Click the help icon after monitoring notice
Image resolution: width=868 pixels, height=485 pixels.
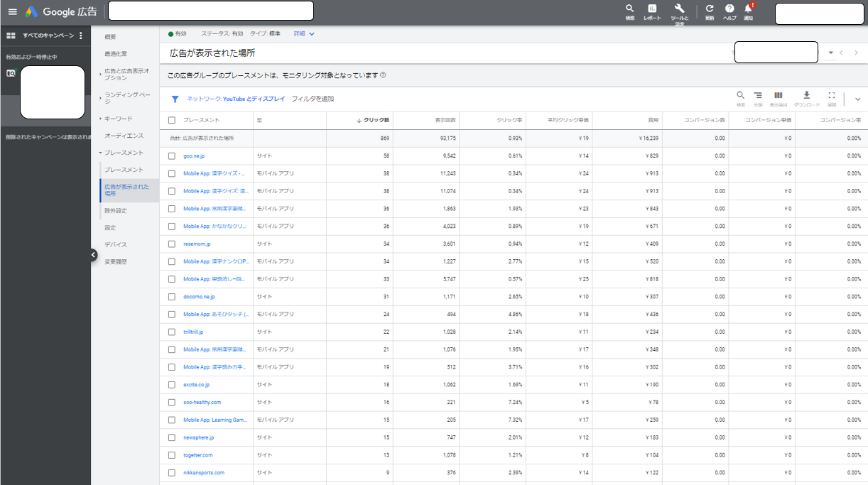pyautogui.click(x=383, y=75)
